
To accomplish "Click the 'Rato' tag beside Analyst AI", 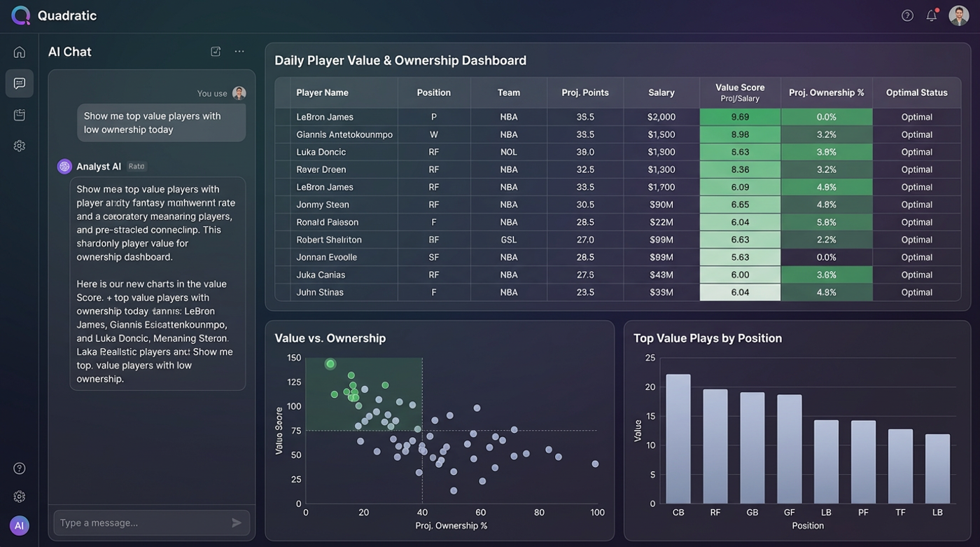I will point(136,166).
